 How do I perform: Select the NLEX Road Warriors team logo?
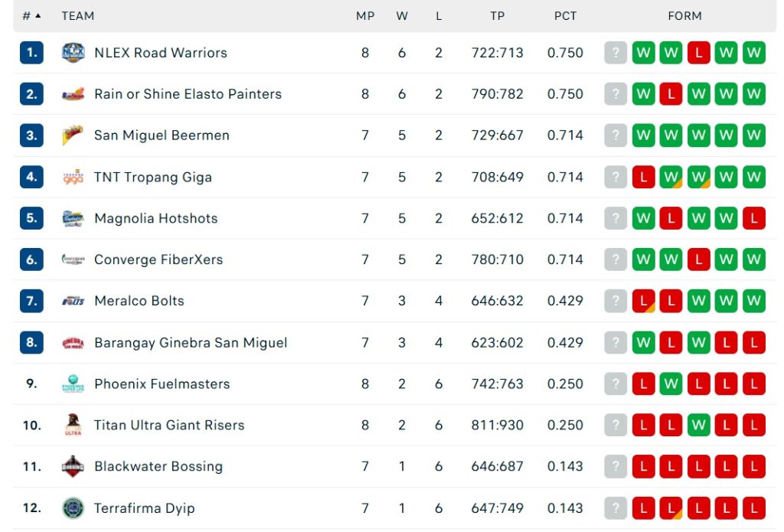[73, 52]
